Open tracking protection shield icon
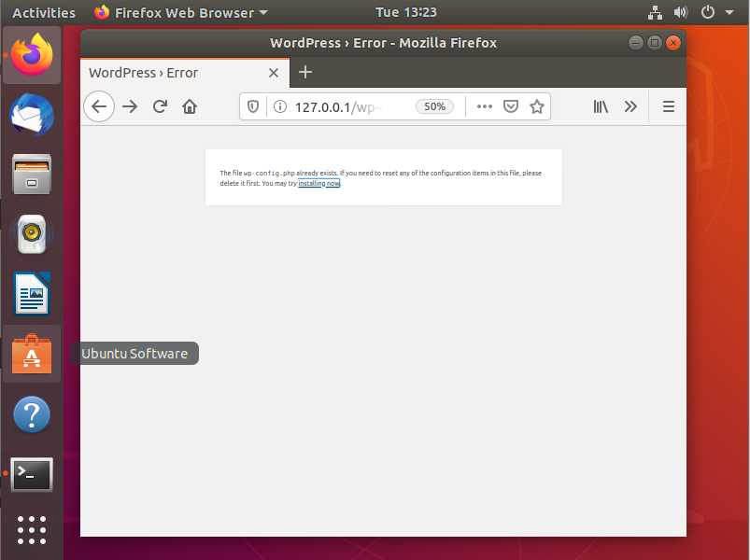This screenshot has width=750, height=560. pyautogui.click(x=253, y=106)
